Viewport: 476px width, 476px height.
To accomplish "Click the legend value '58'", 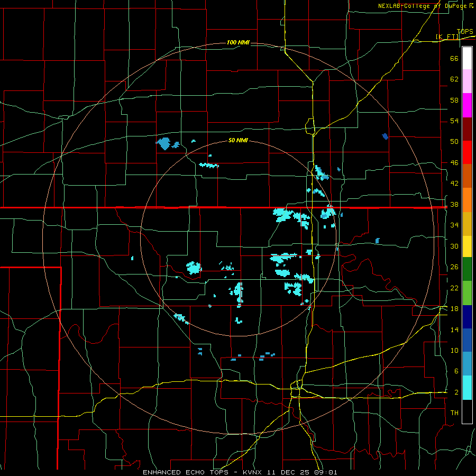I will tap(454, 100).
